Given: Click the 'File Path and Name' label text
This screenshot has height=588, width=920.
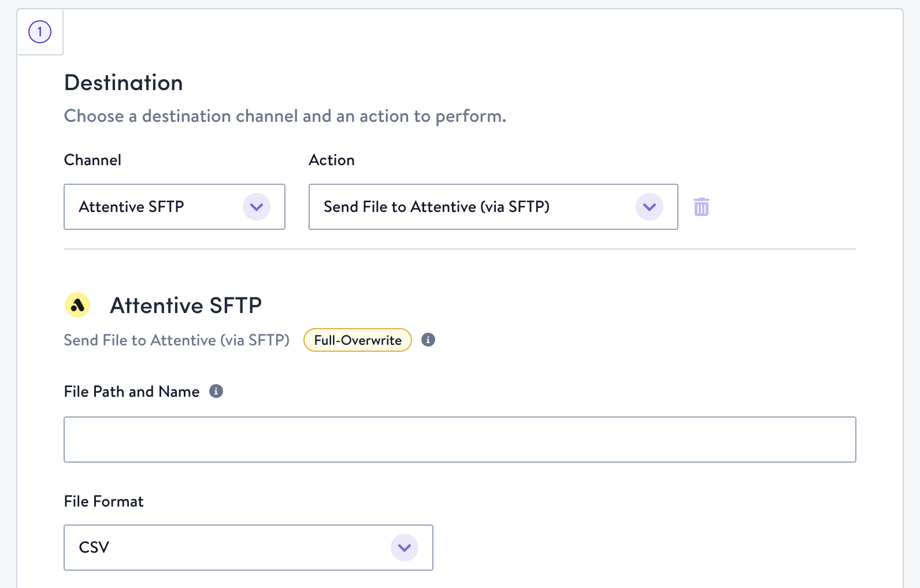Looking at the screenshot, I should (132, 392).
